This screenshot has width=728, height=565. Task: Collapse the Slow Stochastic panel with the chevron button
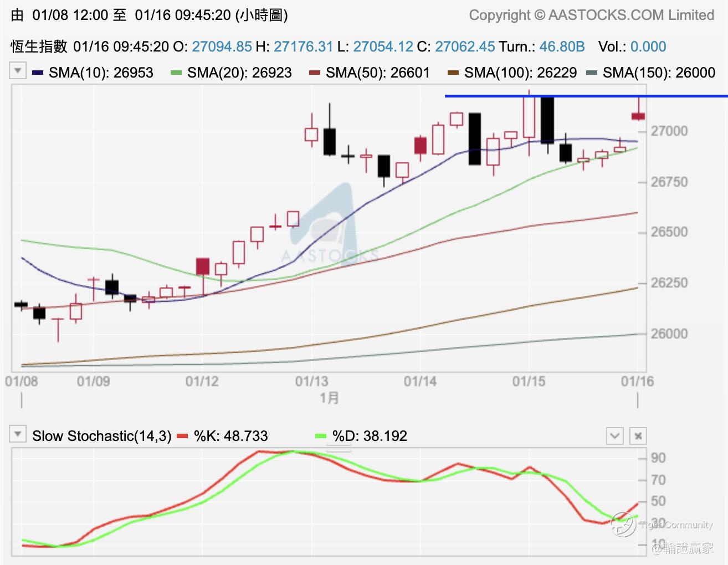pos(615,436)
